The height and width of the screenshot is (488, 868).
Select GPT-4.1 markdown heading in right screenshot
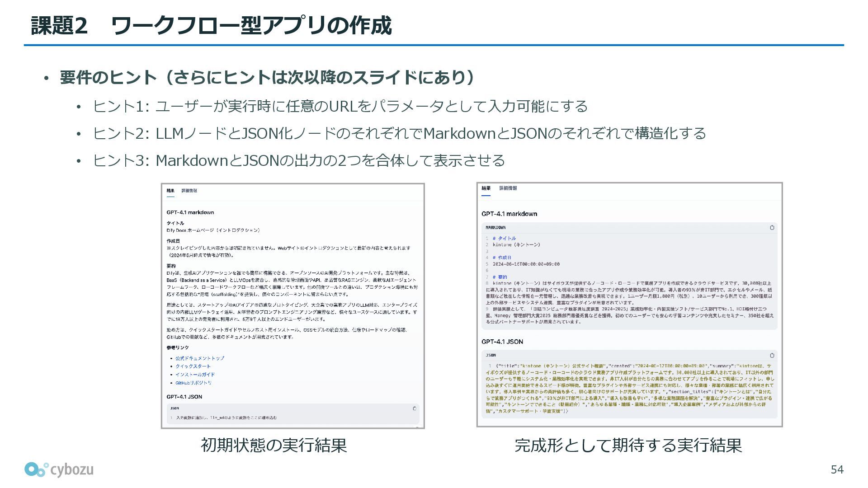click(x=509, y=214)
